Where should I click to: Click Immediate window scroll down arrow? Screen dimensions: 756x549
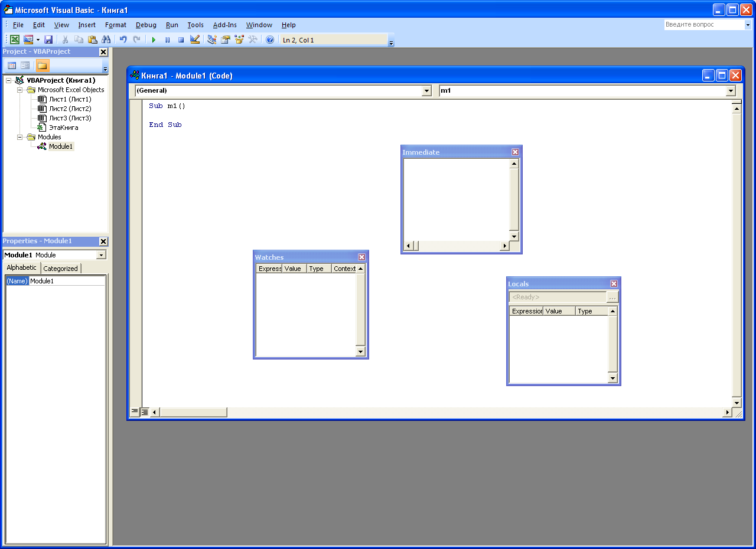point(514,237)
